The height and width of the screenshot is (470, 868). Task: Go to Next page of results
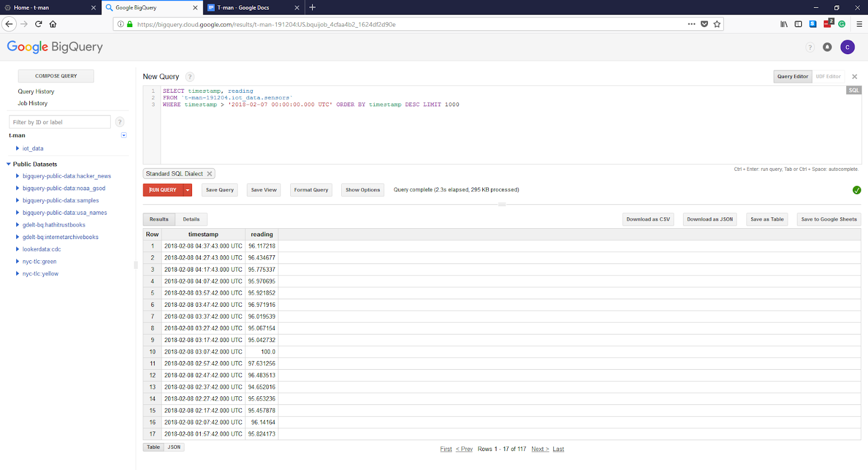(540, 449)
